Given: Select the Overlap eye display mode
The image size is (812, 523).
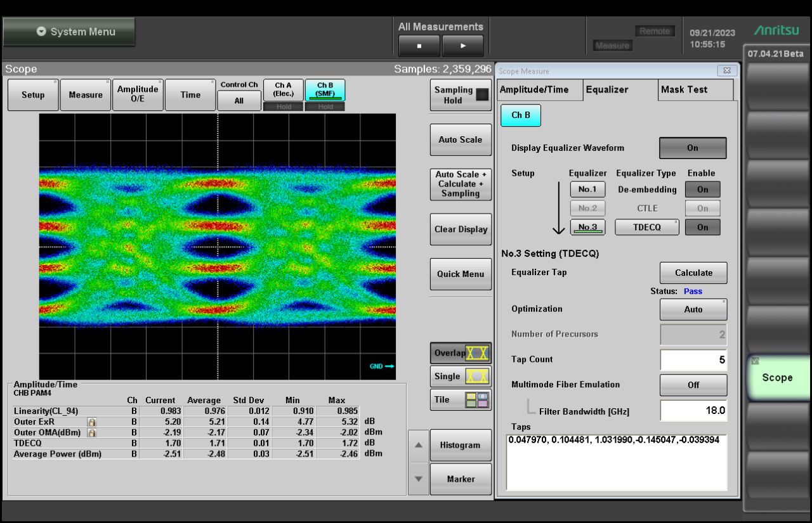Looking at the screenshot, I should [461, 353].
